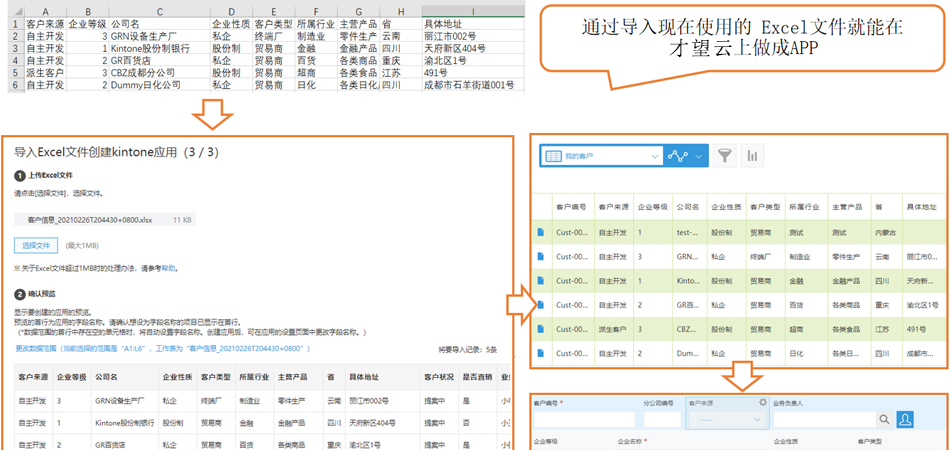Open record icon in Dum... row
This screenshot has height=450, width=950.
541,353
